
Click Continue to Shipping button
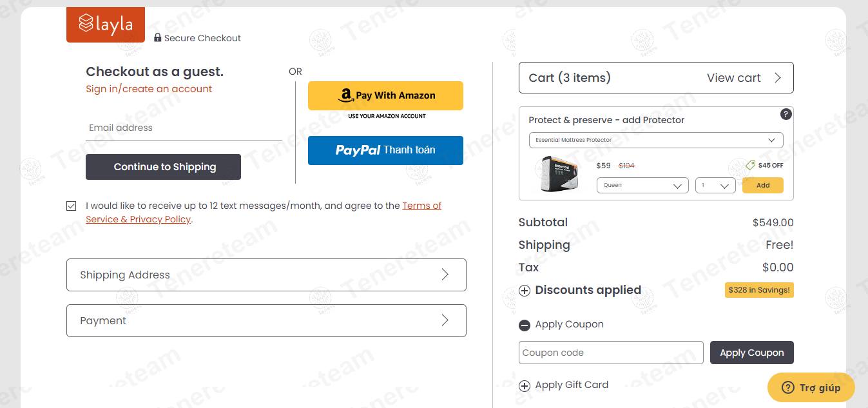[x=163, y=167]
